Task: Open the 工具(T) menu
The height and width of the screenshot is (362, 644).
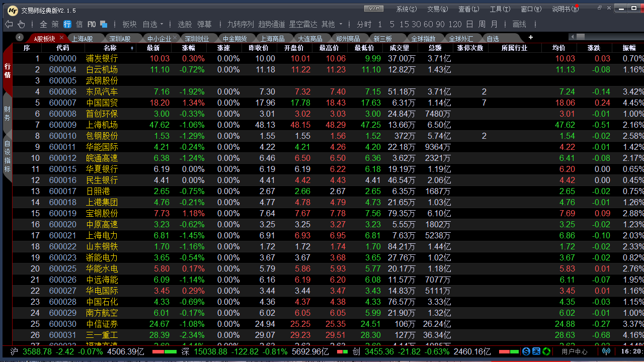Action: pos(500,9)
